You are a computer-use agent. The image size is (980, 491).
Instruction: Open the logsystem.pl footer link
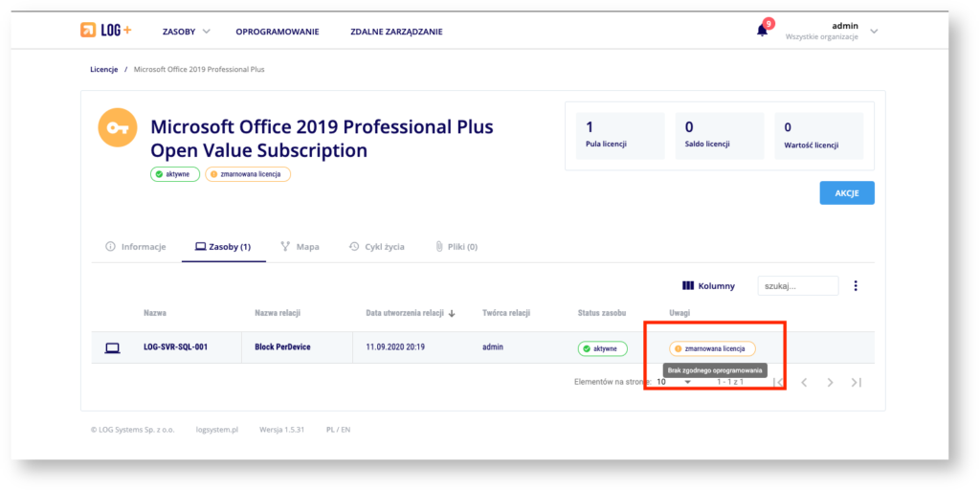point(217,430)
